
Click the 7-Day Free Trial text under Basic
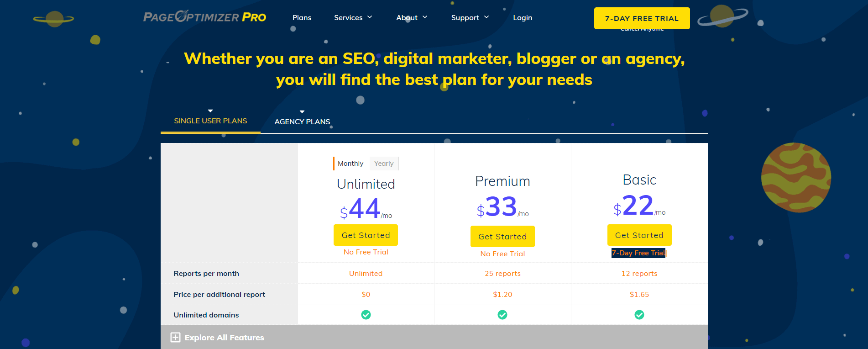[639, 253]
